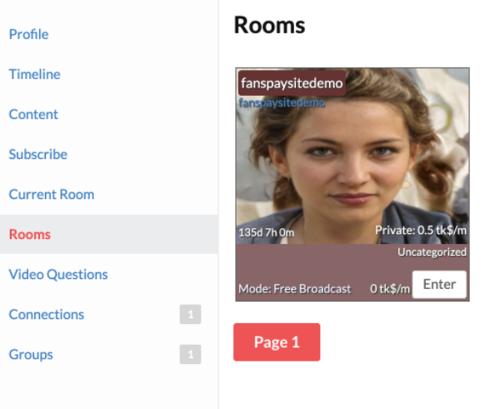Click the Groups count badge

click(190, 354)
